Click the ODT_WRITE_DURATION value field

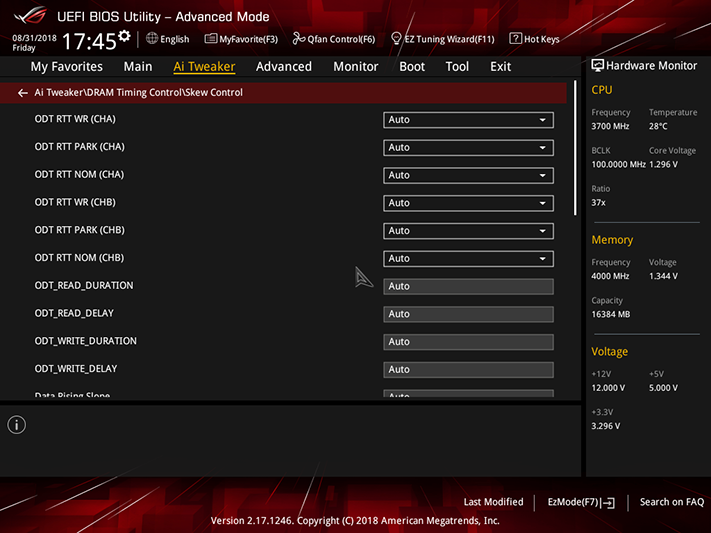click(468, 342)
